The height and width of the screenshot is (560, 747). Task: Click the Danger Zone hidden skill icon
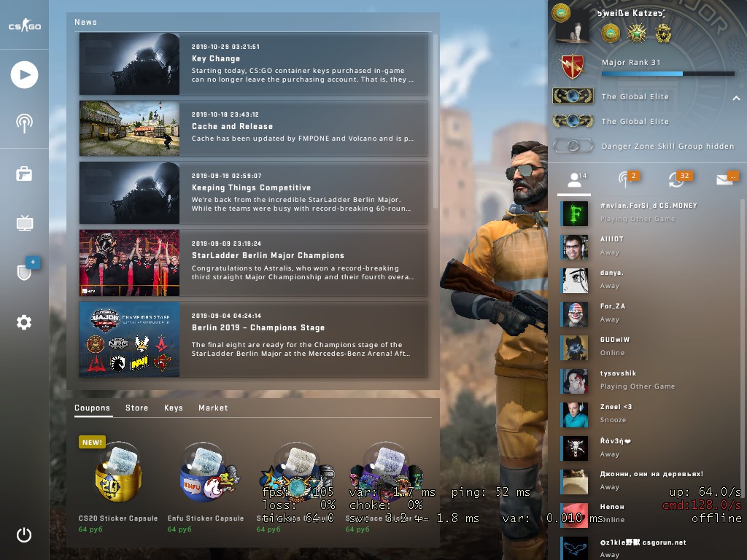tap(573, 146)
